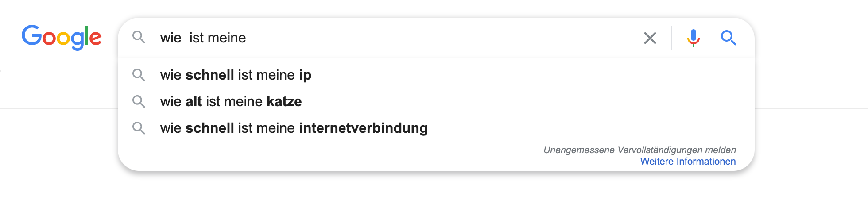Viewport: 868px width, 216px height.
Task: Click the Google logo
Action: pos(62,37)
